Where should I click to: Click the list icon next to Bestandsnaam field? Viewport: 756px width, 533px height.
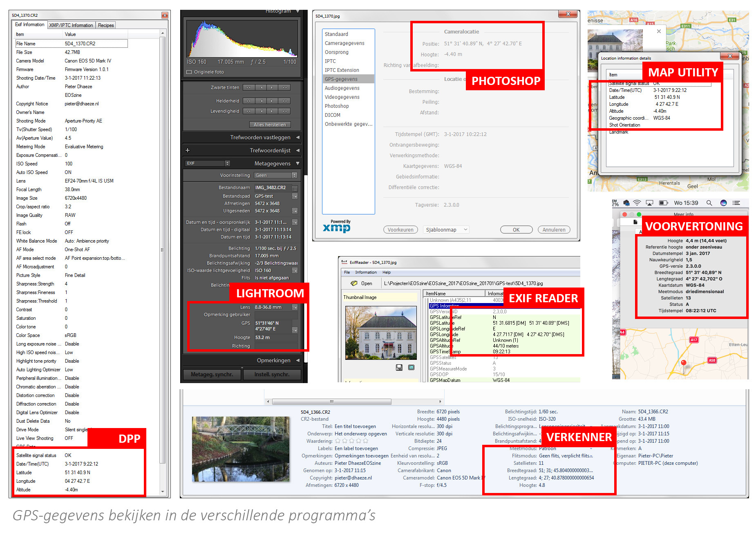[295, 188]
